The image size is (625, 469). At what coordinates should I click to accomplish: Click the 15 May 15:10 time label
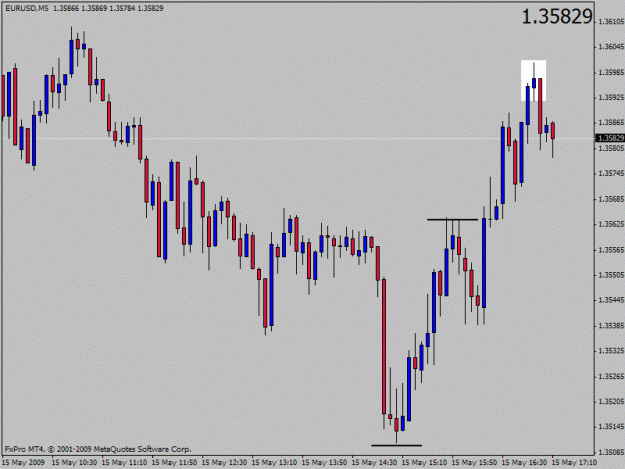pyautogui.click(x=425, y=463)
